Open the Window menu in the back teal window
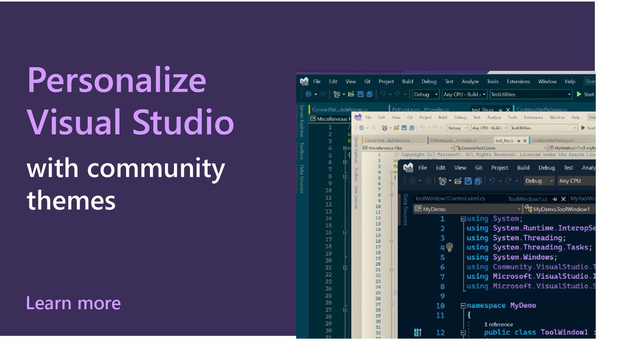The height and width of the screenshot is (364, 623). [547, 81]
